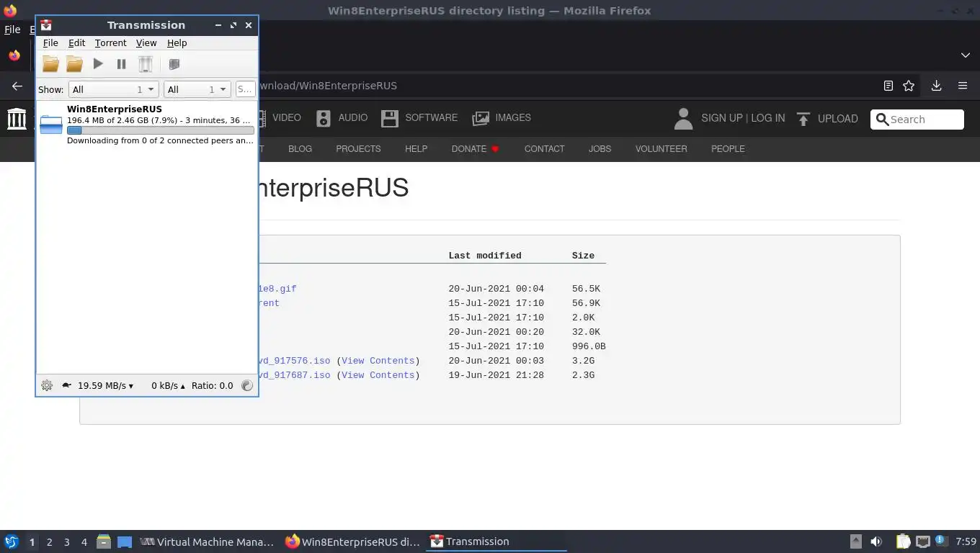
Task: Open the PROJECTS page
Action: point(358,149)
